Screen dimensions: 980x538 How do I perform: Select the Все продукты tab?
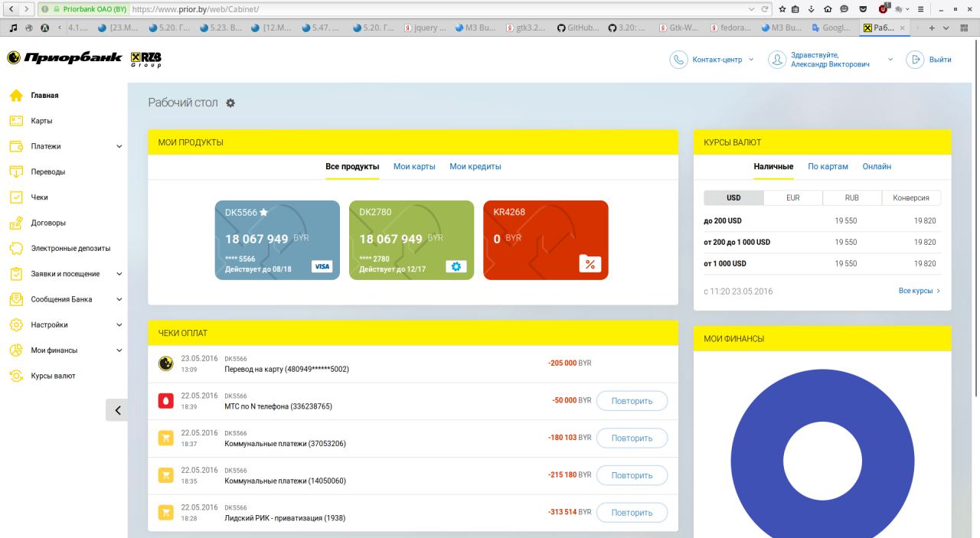tap(352, 167)
